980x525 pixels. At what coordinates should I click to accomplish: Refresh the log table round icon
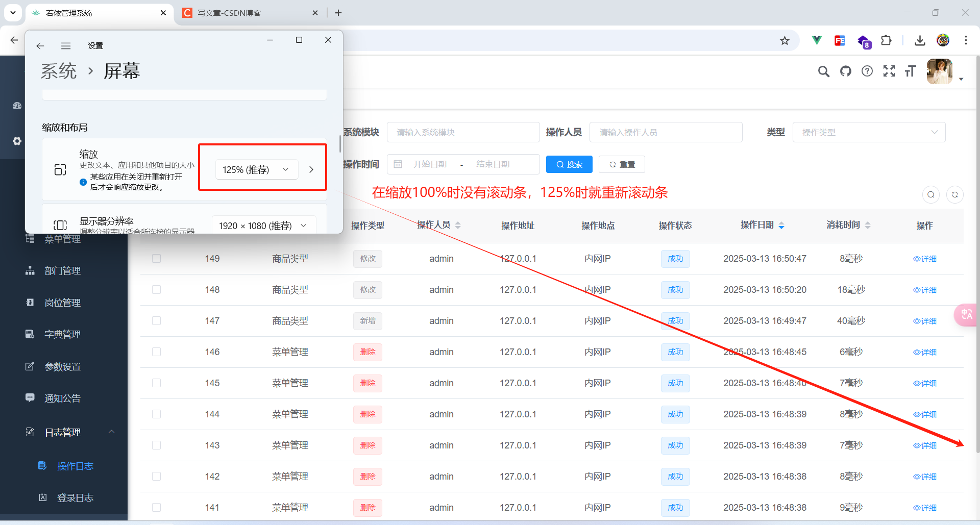[955, 194]
